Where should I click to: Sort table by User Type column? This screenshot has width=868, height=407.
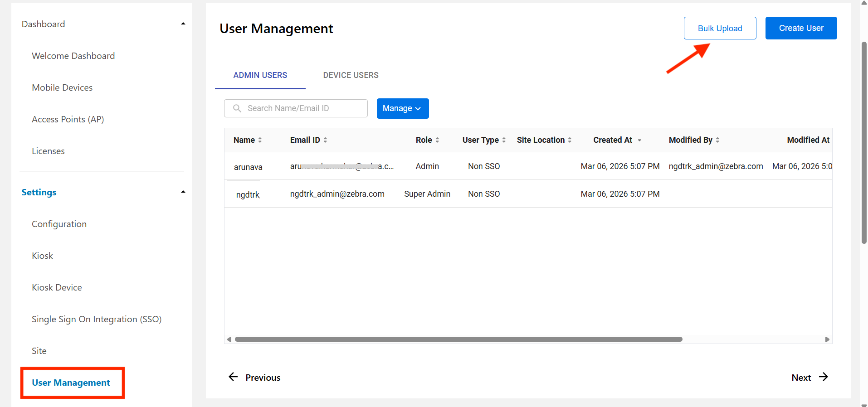coord(504,140)
